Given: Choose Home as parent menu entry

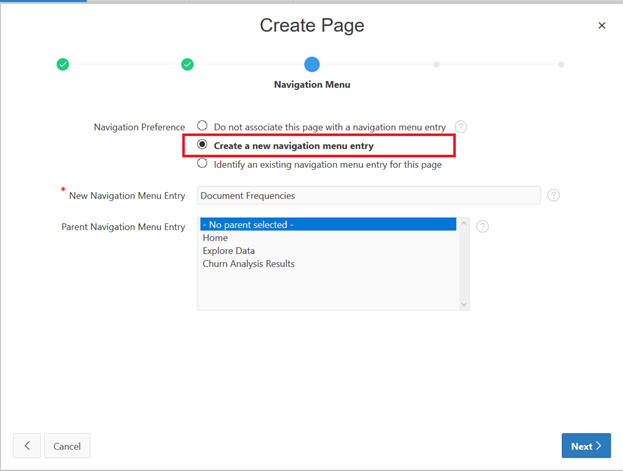Looking at the screenshot, I should tap(328, 238).
